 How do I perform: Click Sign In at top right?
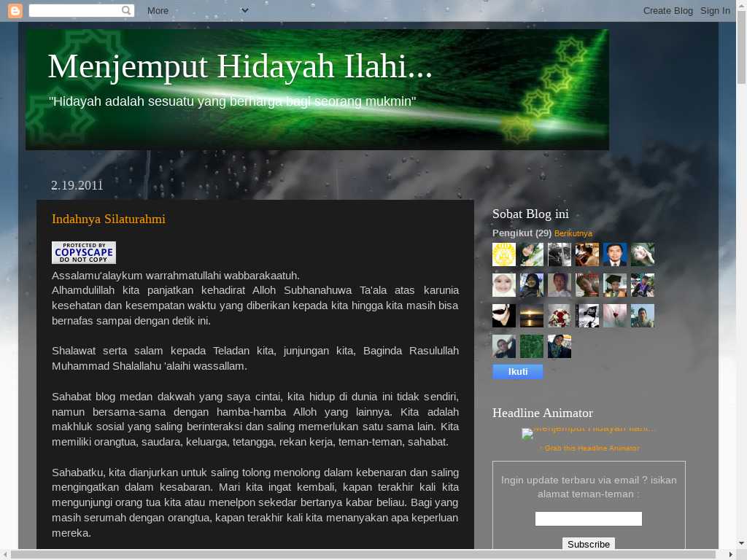(x=715, y=11)
